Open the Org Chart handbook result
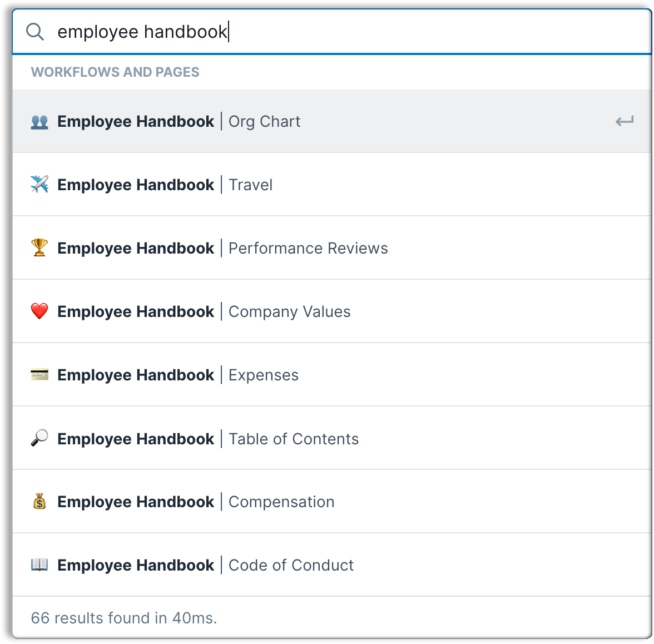The height and width of the screenshot is (644, 654). tap(264, 122)
